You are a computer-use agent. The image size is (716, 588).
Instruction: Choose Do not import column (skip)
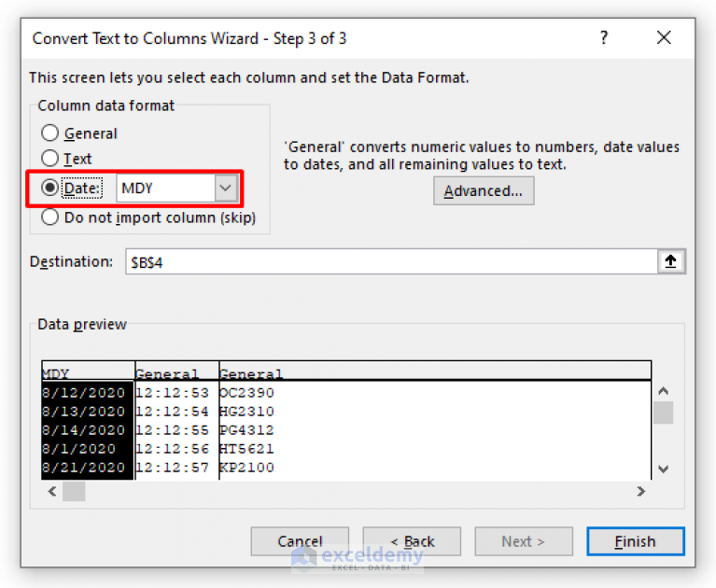point(49,217)
